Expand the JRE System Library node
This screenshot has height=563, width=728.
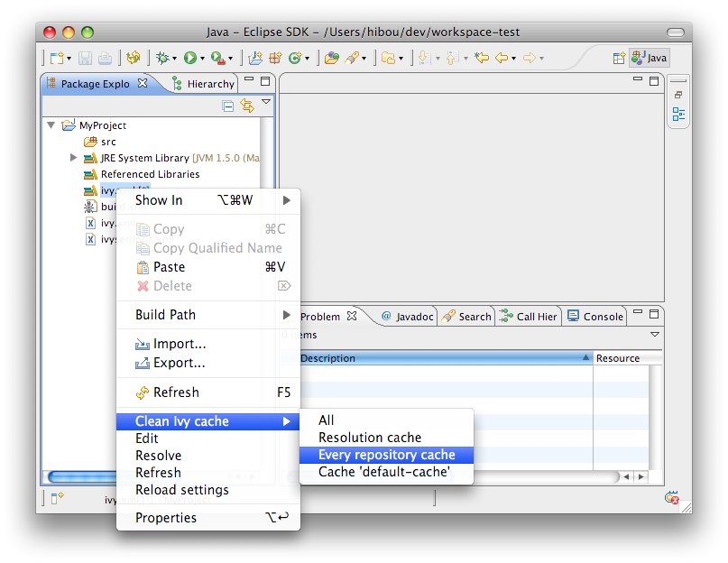click(x=74, y=158)
